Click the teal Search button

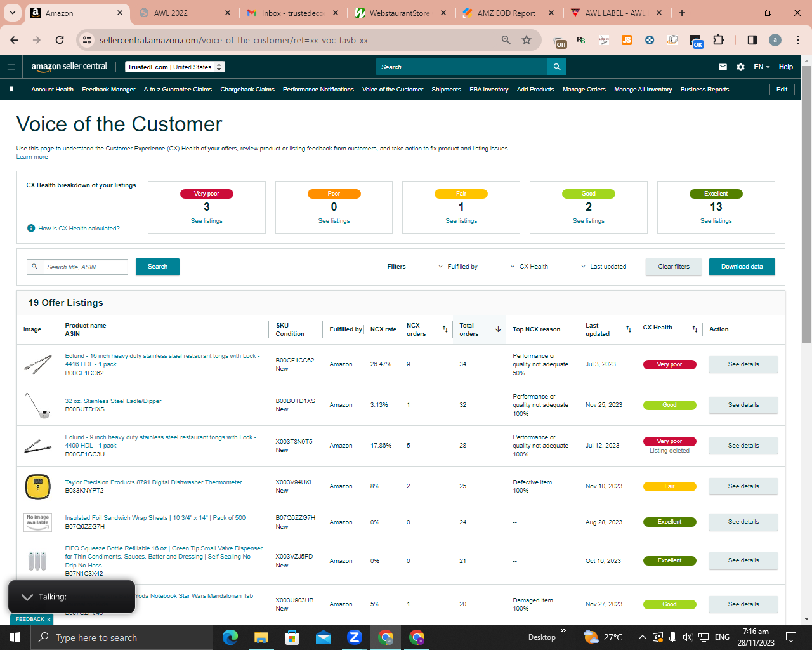pos(157,267)
